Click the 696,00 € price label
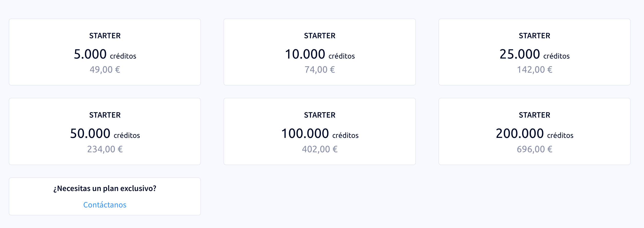 tap(534, 149)
